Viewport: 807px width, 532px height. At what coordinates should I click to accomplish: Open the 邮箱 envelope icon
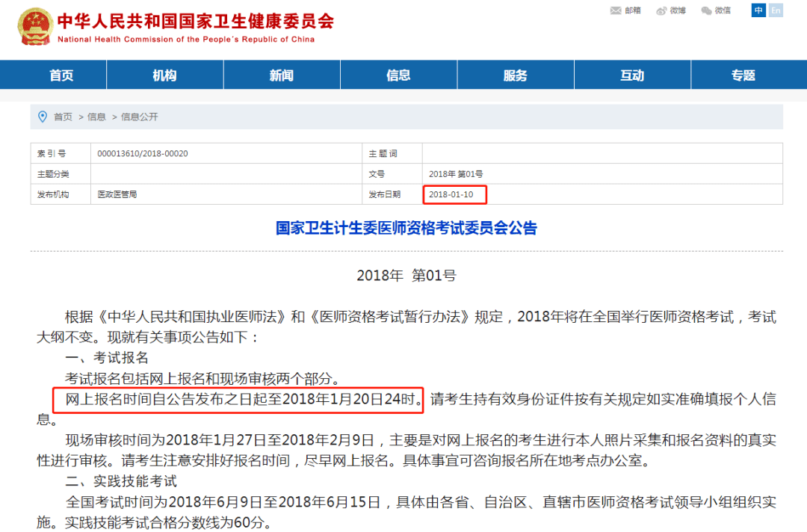tap(615, 10)
